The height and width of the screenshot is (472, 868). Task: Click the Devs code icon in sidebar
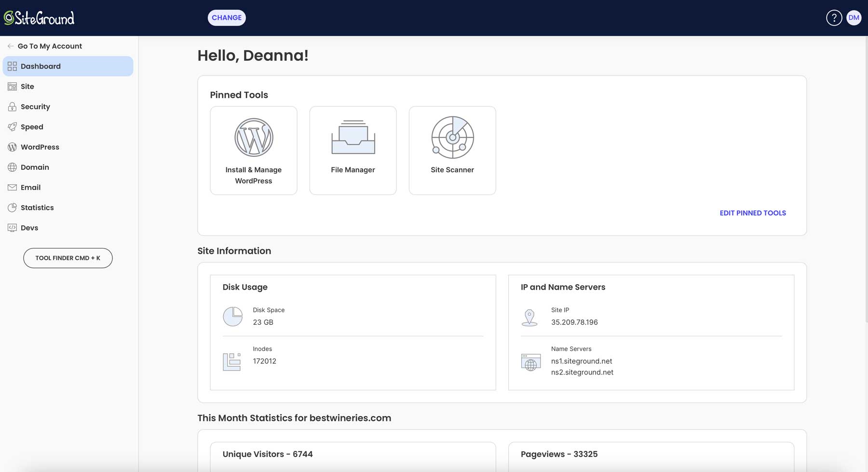12,227
